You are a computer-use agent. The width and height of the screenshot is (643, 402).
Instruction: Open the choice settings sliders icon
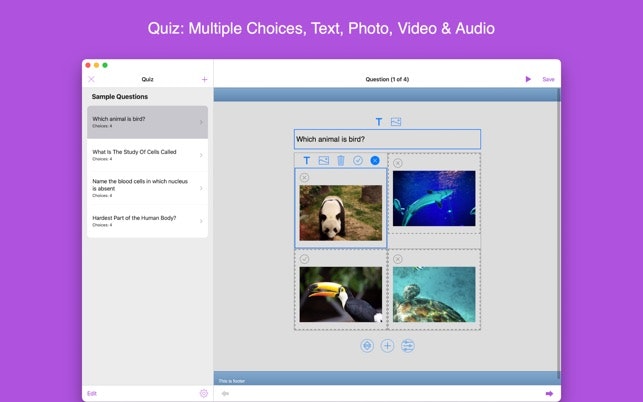pyautogui.click(x=408, y=346)
